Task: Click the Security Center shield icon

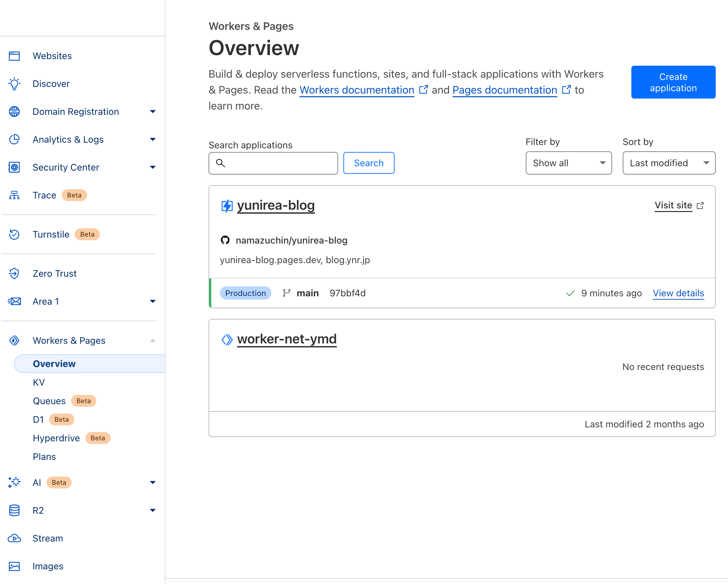Action: [14, 167]
